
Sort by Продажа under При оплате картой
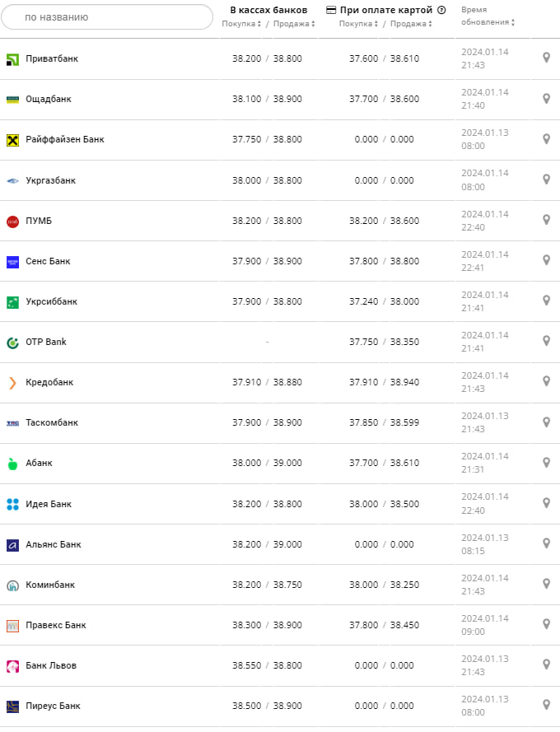click(411, 24)
